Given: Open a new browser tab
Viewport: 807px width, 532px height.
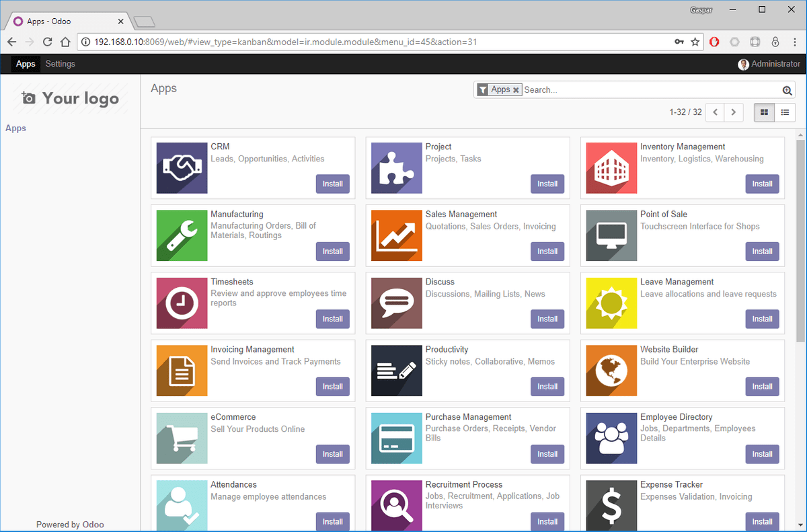Looking at the screenshot, I should [144, 22].
